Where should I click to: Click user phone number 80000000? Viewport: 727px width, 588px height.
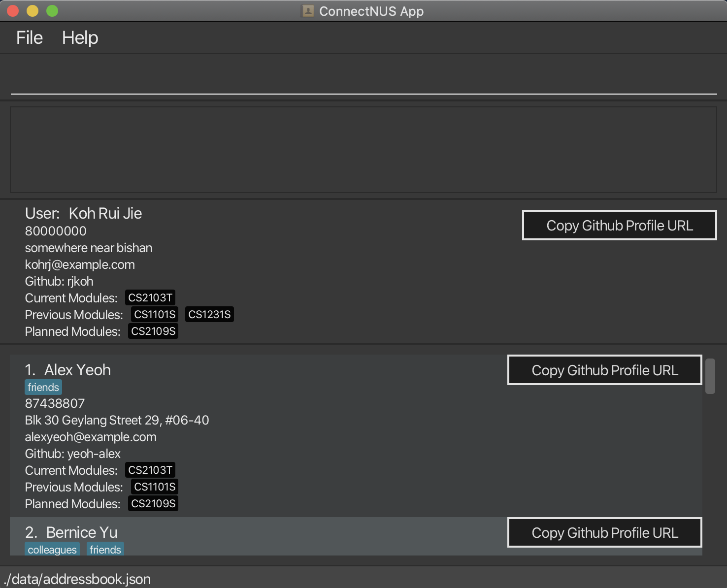click(x=56, y=231)
